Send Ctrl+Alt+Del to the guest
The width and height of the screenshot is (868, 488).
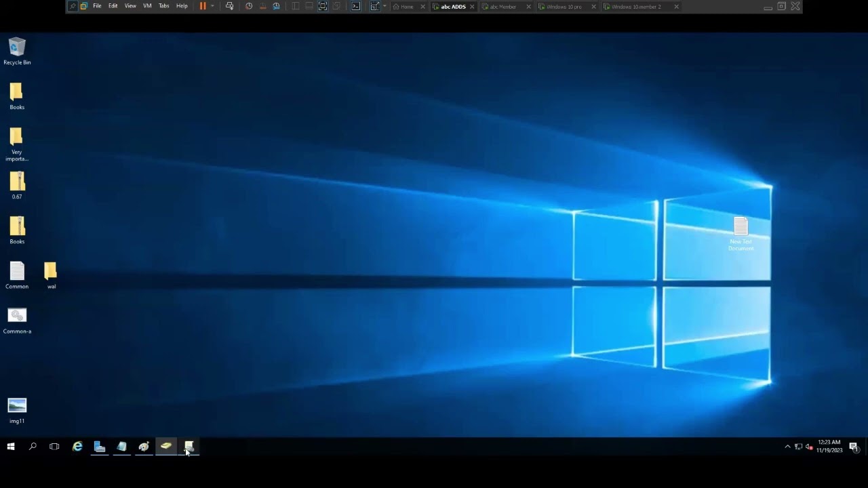[229, 6]
